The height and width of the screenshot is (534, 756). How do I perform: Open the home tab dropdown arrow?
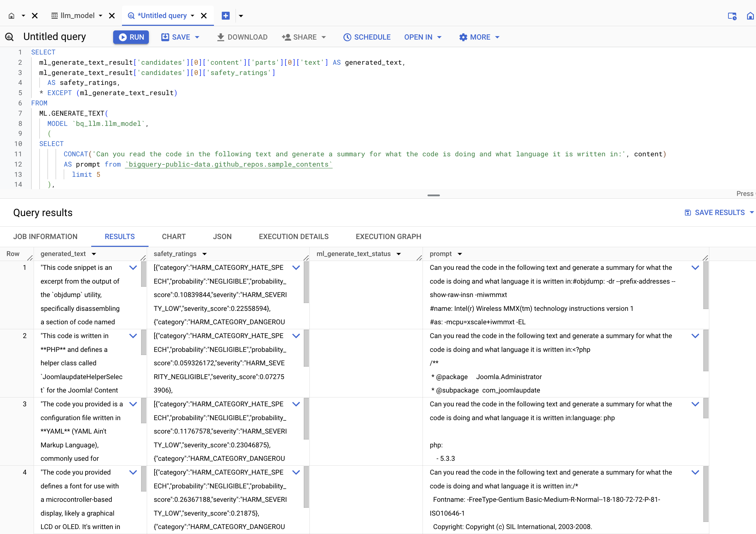point(23,16)
